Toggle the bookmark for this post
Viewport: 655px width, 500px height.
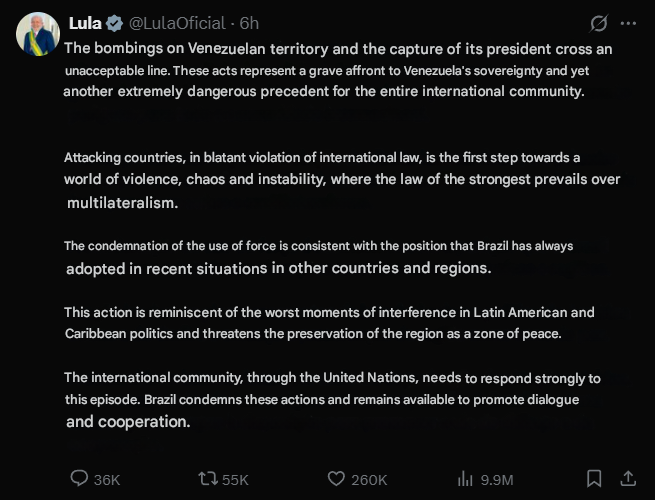[594, 479]
